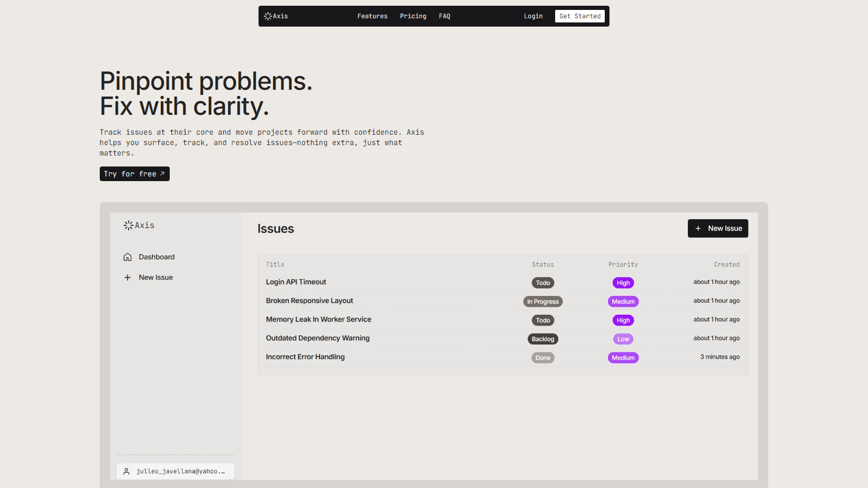Click the Login link
The image size is (868, 488).
[533, 16]
